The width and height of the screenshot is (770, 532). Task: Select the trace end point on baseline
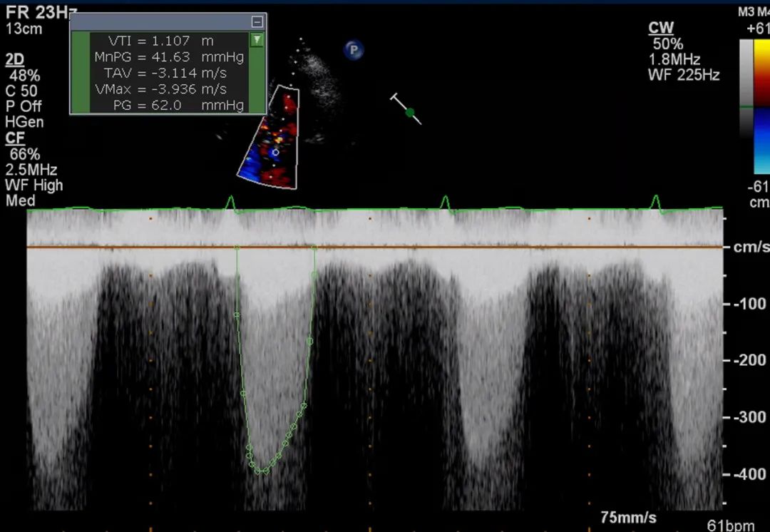coord(314,247)
